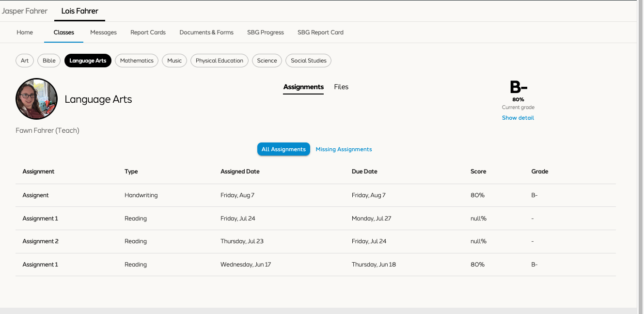Screen dimensions: 644x314
Task: Open the Assignment 2 row
Action: point(315,241)
